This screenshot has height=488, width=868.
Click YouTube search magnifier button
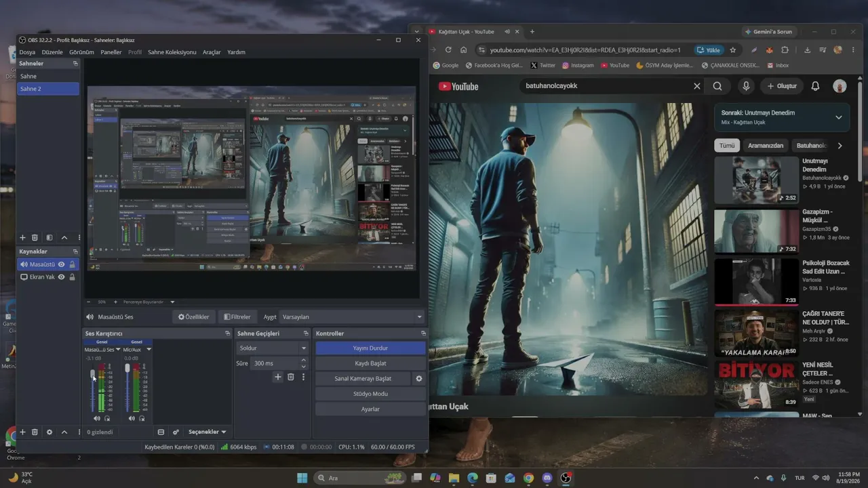coord(717,86)
